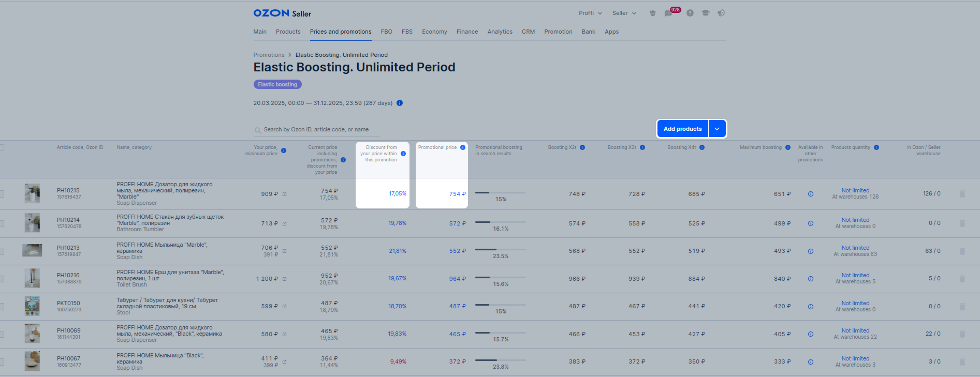Show info for Boosting X2t column
The width and height of the screenshot is (980, 377).
tap(582, 147)
